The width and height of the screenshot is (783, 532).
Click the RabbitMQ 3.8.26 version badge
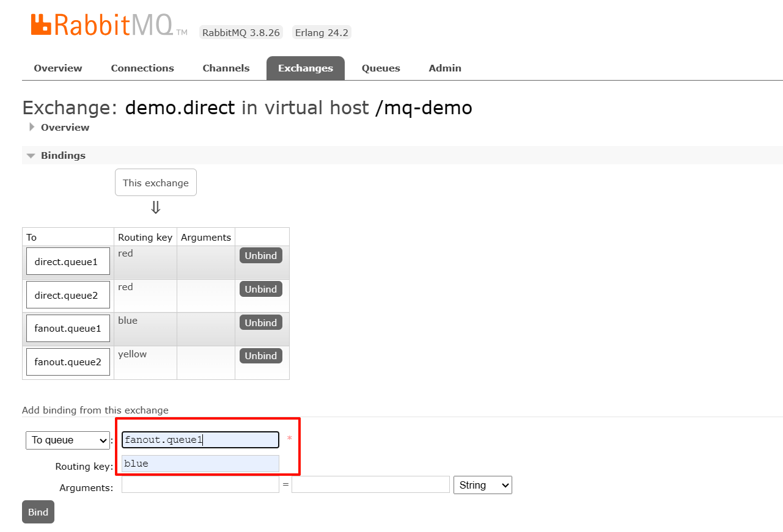click(x=241, y=32)
